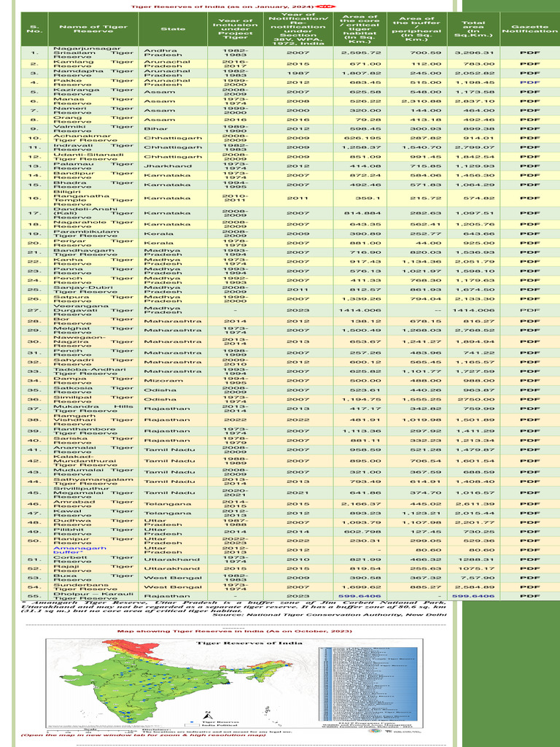Click West Bengal state cell in Buxa row
Viewport: 560px width, 747px height.
coord(172,578)
